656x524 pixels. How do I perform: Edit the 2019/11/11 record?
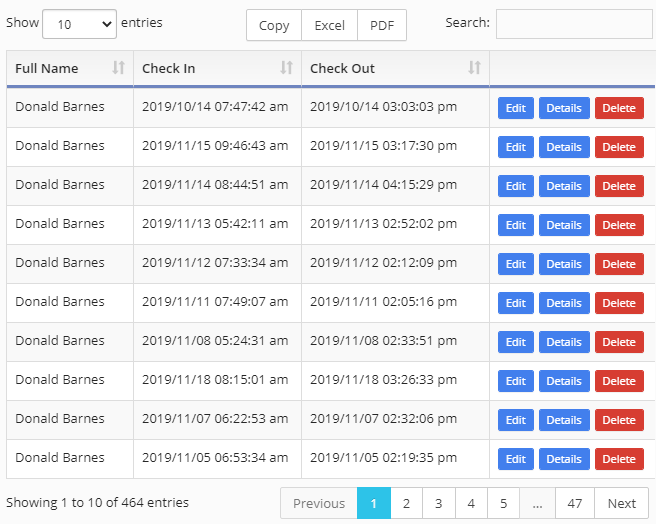(x=515, y=303)
